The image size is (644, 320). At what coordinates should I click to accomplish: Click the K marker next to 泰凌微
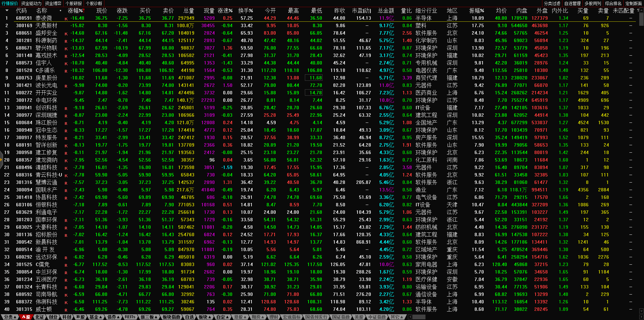click(x=66, y=19)
